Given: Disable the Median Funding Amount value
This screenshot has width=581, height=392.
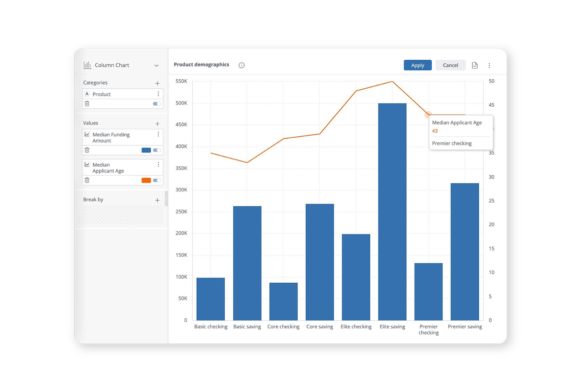Looking at the screenshot, I should tap(157, 150).
